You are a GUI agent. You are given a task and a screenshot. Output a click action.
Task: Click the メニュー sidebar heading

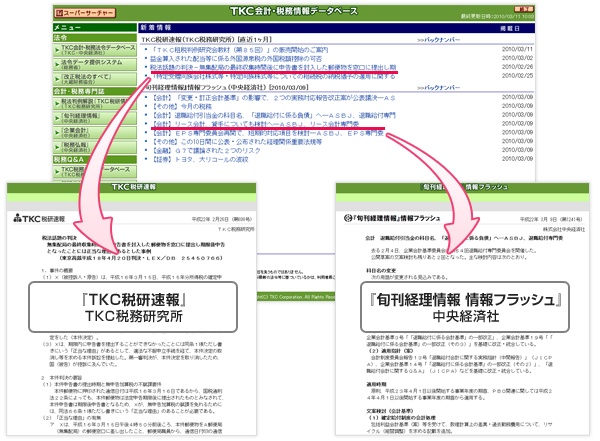[x=95, y=28]
